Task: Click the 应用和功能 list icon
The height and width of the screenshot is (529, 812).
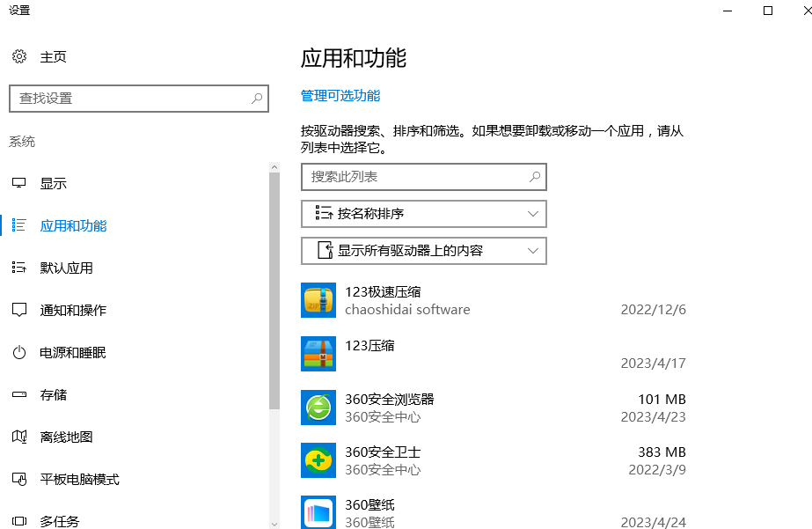Action: [x=19, y=225]
